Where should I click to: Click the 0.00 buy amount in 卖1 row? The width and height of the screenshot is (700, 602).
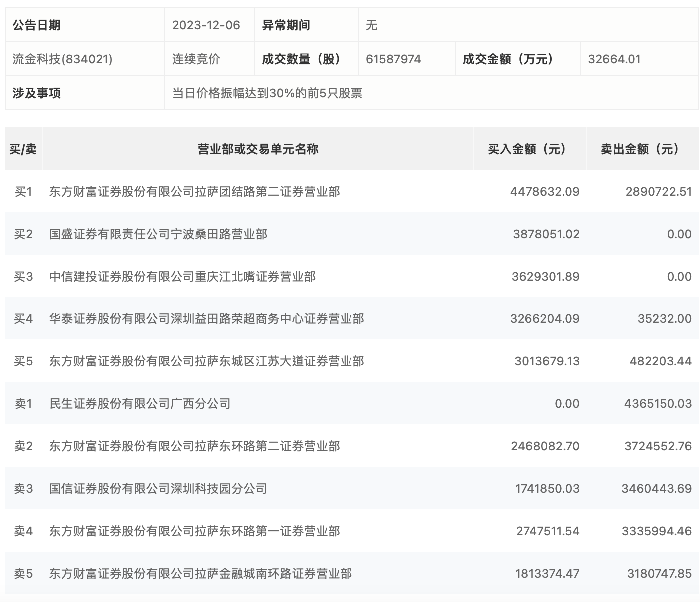coord(567,404)
